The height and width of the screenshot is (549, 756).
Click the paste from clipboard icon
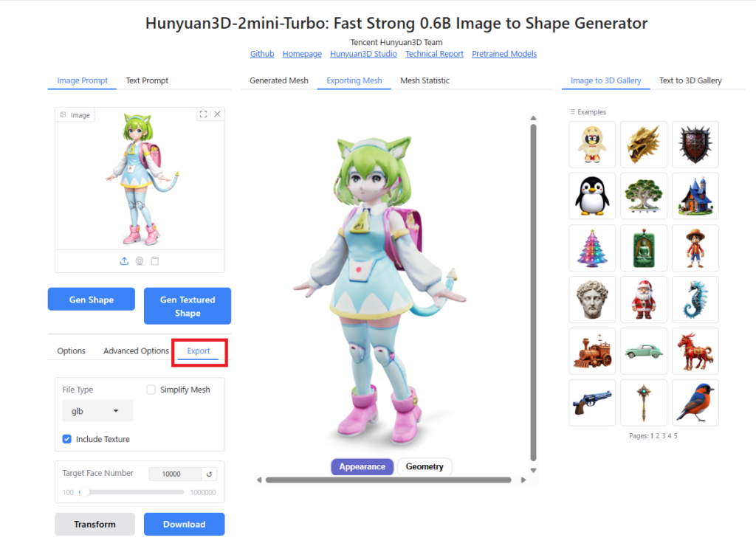pyautogui.click(x=155, y=261)
